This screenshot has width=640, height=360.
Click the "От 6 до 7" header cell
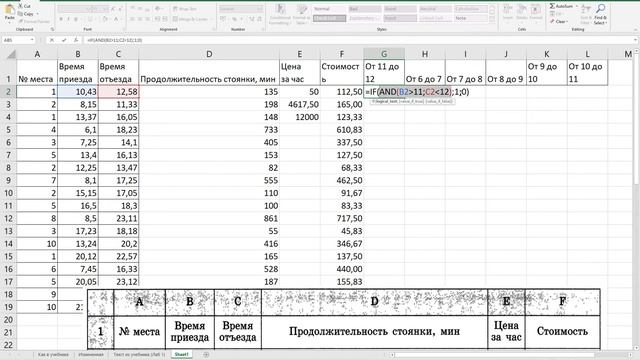425,72
